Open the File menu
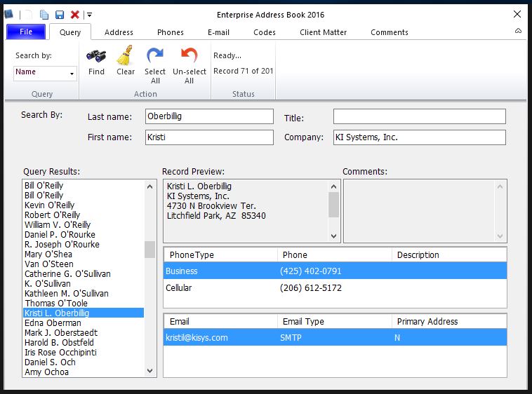Screen dimensions: 532x394 click(26, 32)
